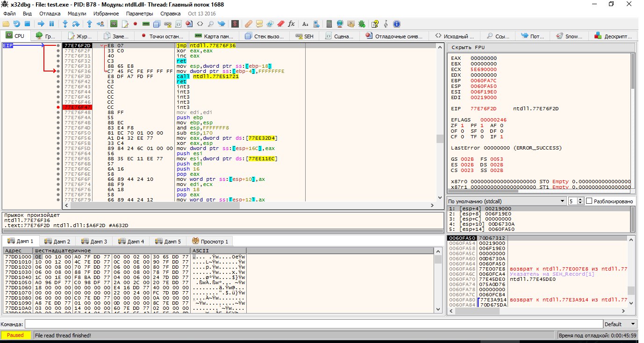Open the По умолчанию (stdcall) dropdown
Viewport: 644px width, 343px height.
point(506,201)
